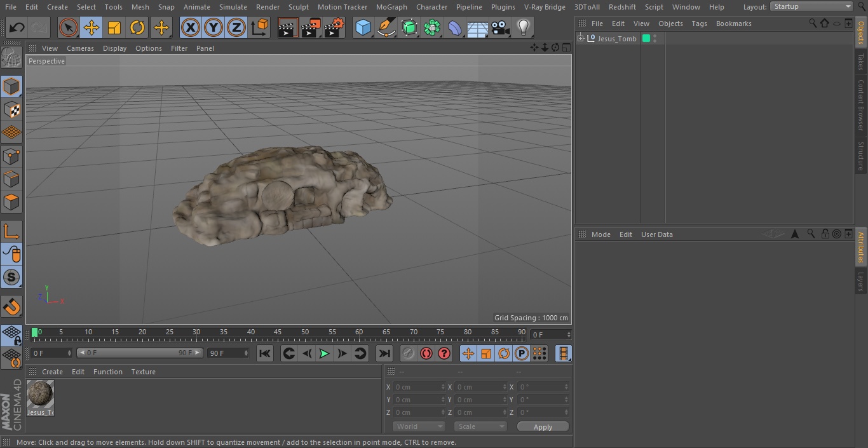Screen dimensions: 868x448
Task: Switch to Edges mode
Action: (x=11, y=179)
